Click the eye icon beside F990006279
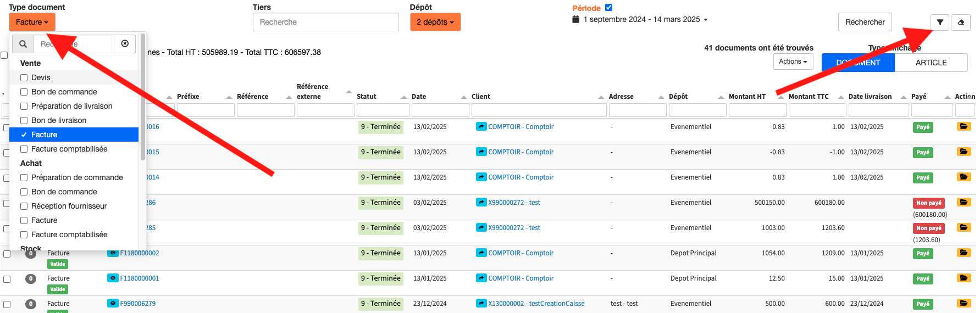The image size is (980, 313). pyautogui.click(x=113, y=304)
